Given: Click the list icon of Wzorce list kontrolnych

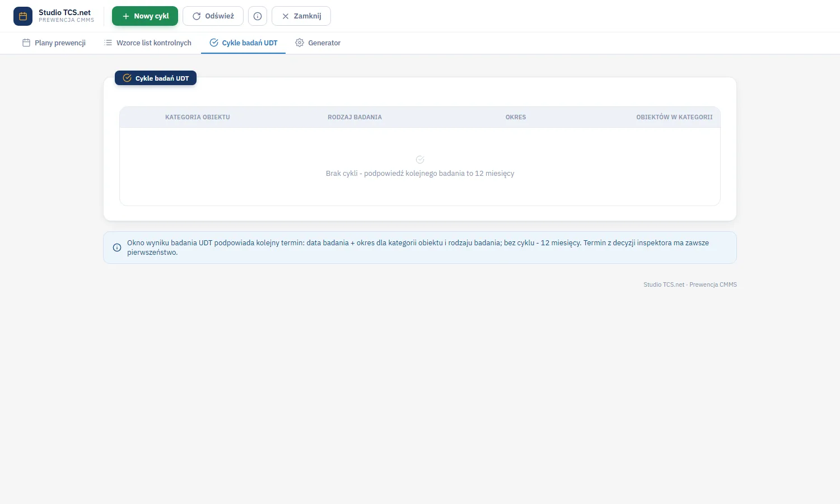Looking at the screenshot, I should [108, 43].
